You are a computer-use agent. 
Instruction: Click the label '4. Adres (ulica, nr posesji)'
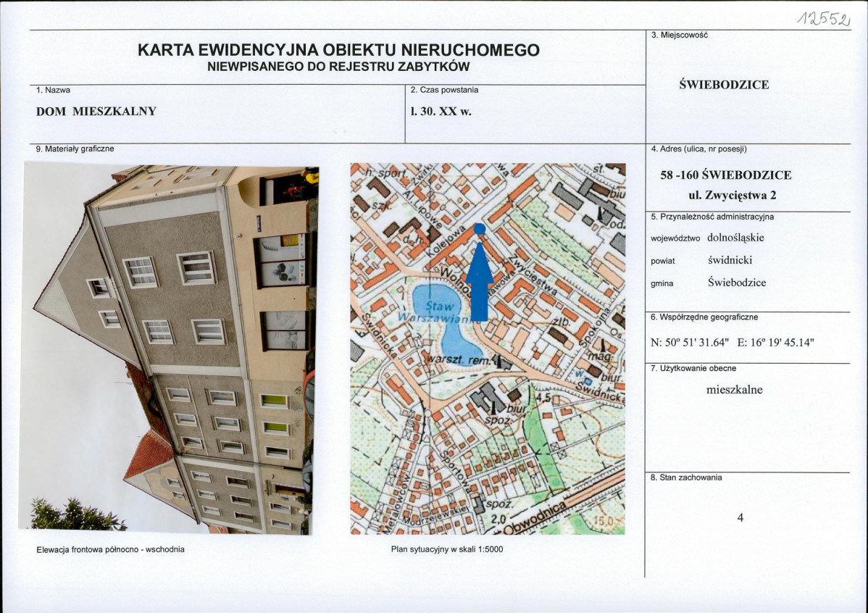[x=699, y=149]
